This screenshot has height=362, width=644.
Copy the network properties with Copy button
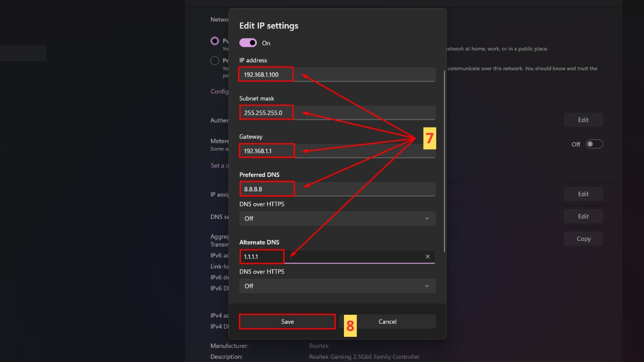click(583, 239)
